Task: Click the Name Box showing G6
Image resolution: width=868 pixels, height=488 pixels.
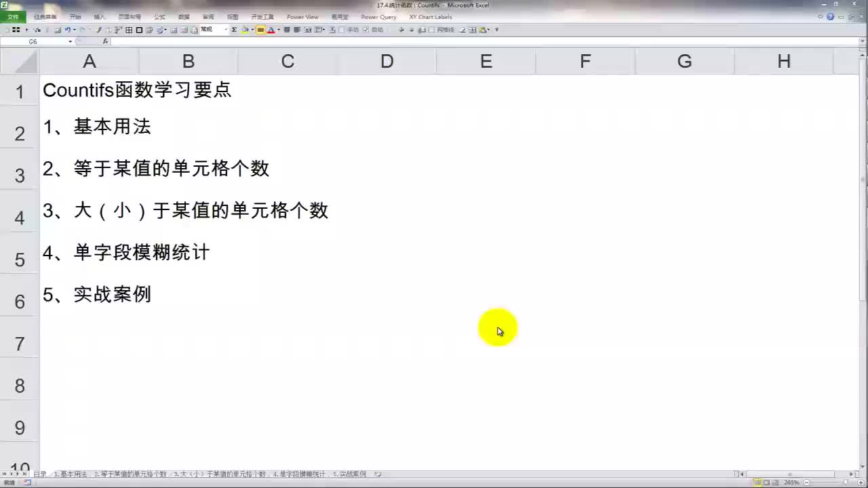Action: tap(33, 41)
